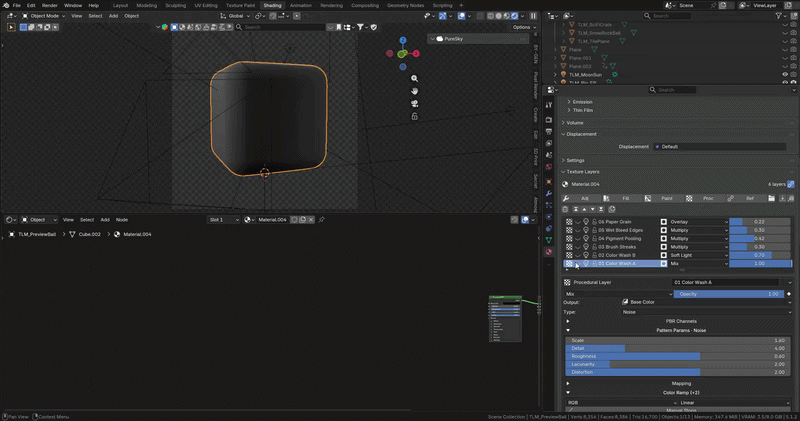The image size is (800, 421).
Task: Enable rendered viewport shading mode
Action: [514, 16]
